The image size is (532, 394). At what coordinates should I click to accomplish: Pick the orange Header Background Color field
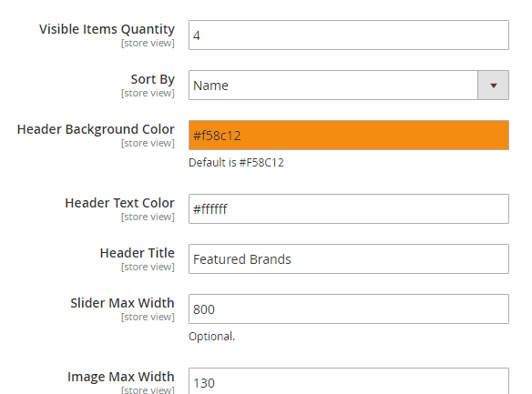click(x=349, y=136)
